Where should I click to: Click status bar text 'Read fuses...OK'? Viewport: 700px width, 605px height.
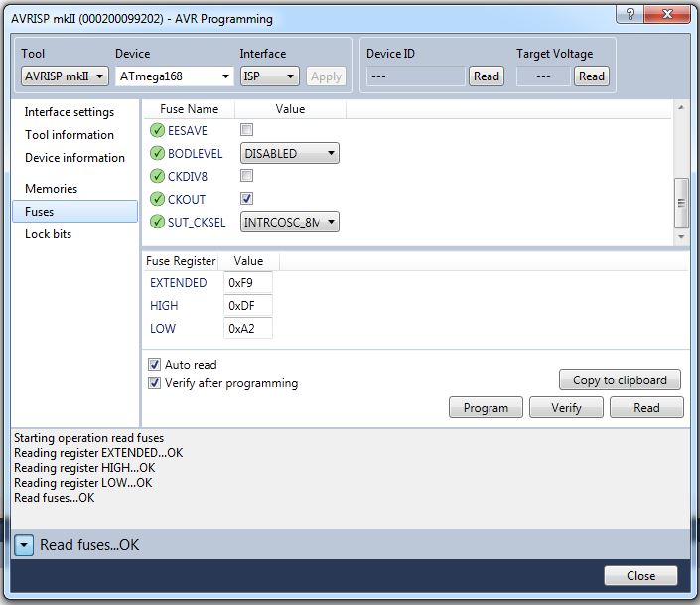(x=89, y=545)
